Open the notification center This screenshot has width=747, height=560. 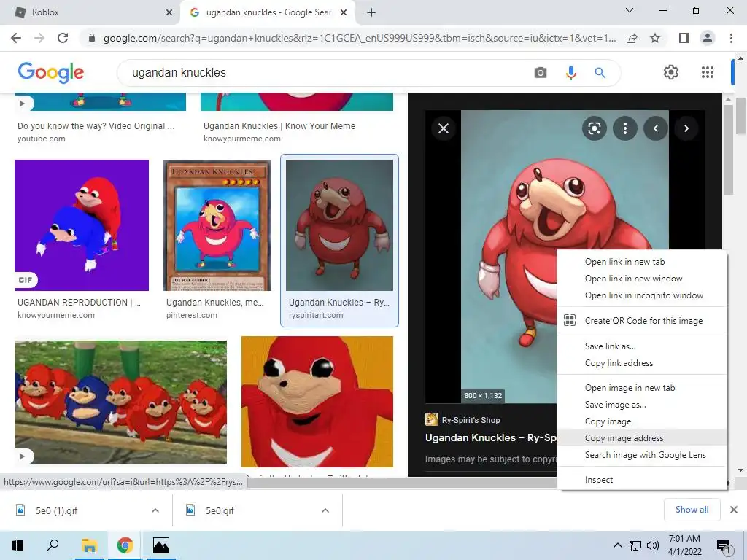point(723,545)
